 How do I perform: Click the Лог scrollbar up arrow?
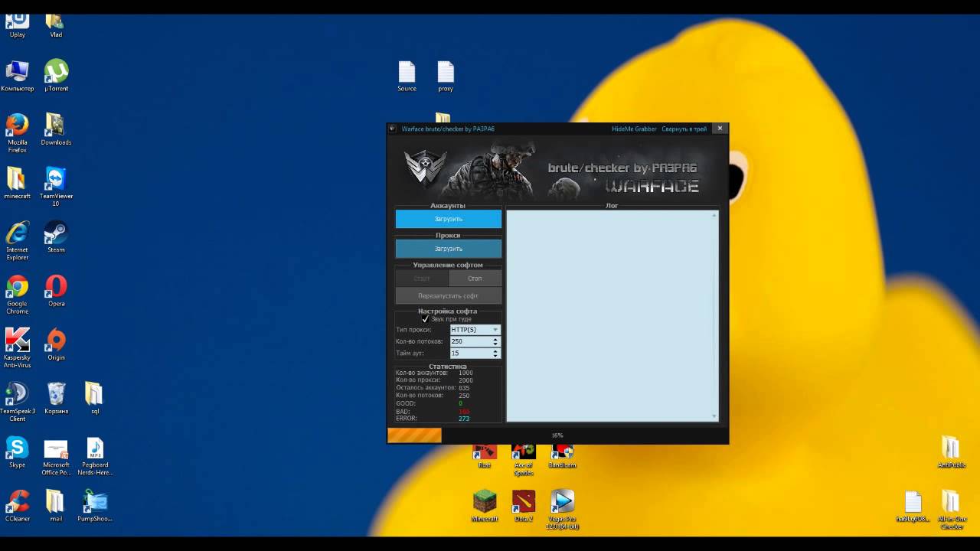[x=715, y=215]
